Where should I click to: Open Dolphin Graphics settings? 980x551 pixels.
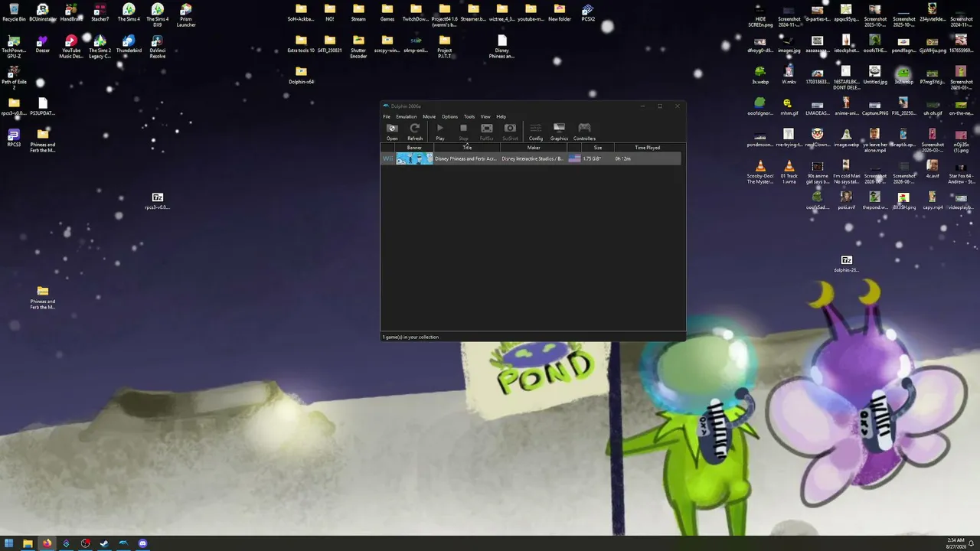tap(560, 132)
